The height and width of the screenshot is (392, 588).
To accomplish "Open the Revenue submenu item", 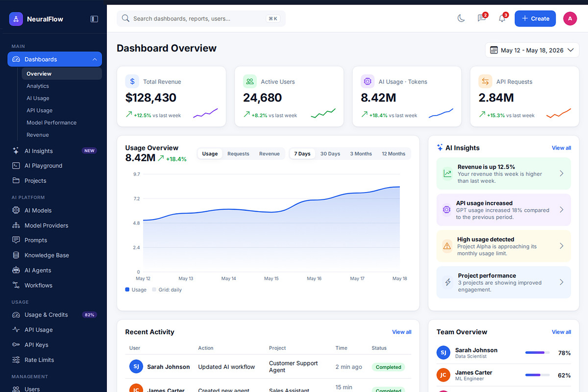I will tap(38, 135).
